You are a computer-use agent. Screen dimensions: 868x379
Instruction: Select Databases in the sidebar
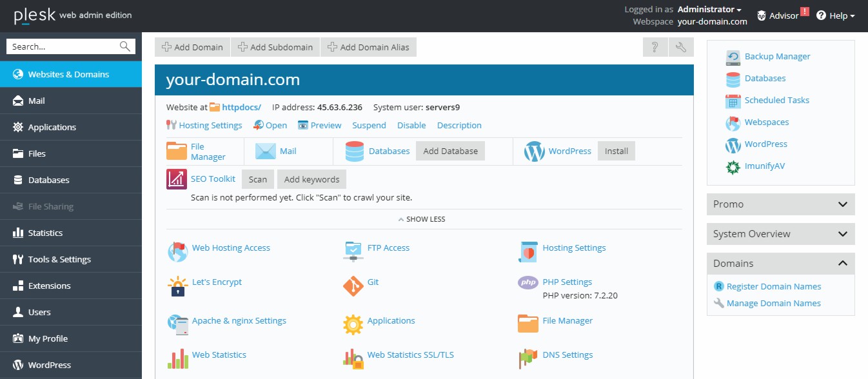coord(71,180)
